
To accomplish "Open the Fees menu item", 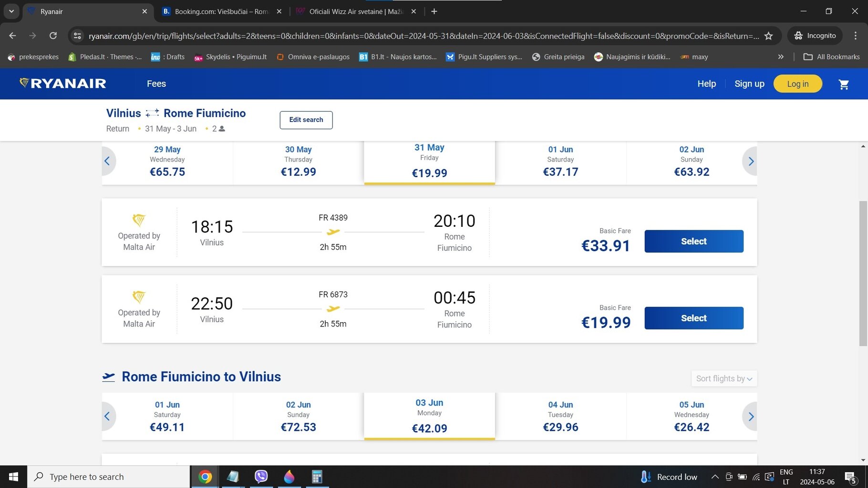I will coord(156,84).
